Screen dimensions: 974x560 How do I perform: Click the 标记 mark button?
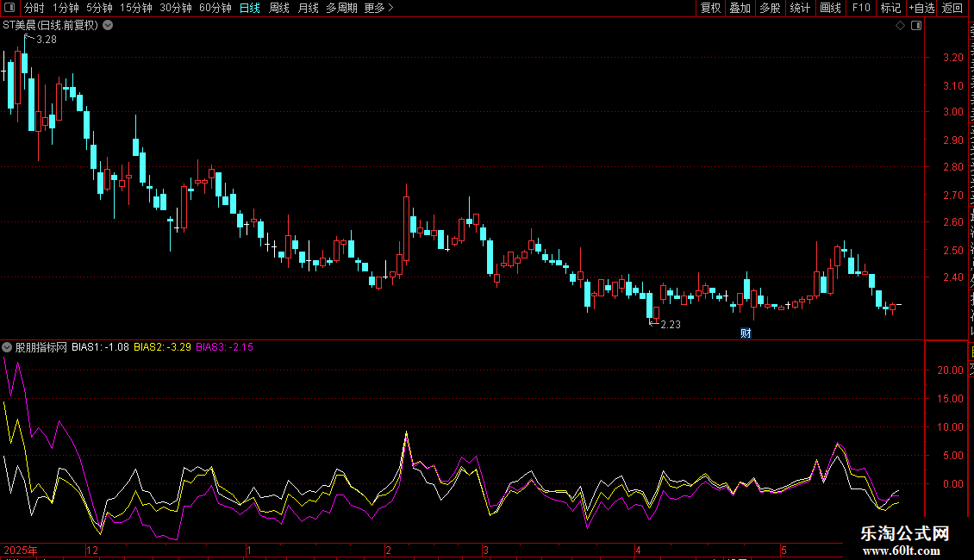coord(890,8)
